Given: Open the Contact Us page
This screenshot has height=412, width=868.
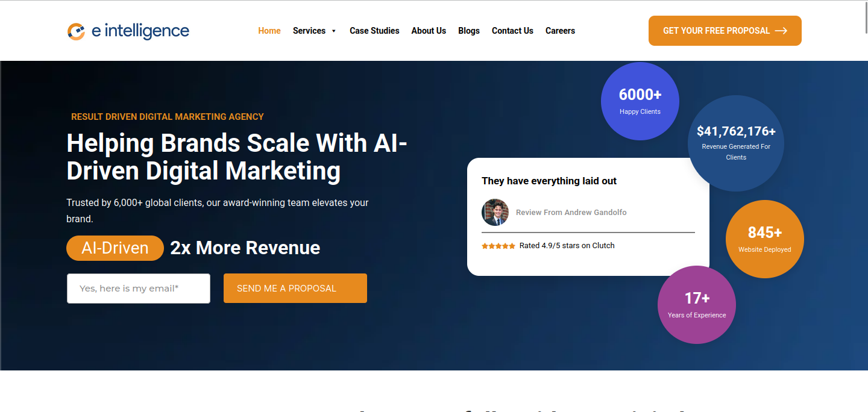Looking at the screenshot, I should [x=512, y=31].
